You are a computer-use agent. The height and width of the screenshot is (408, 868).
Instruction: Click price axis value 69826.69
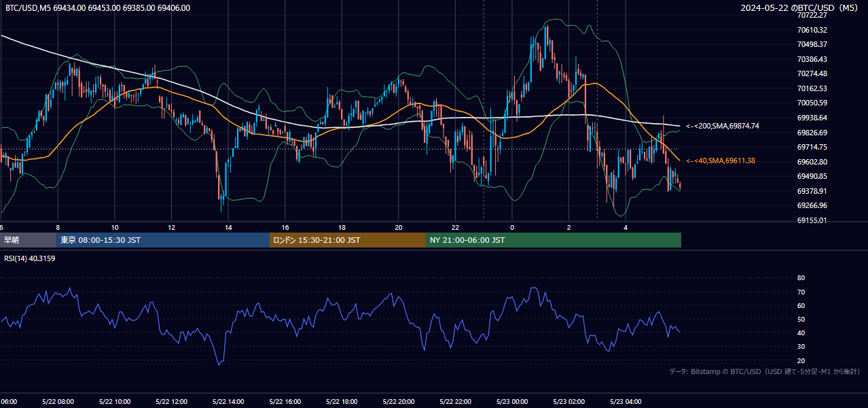pyautogui.click(x=812, y=133)
